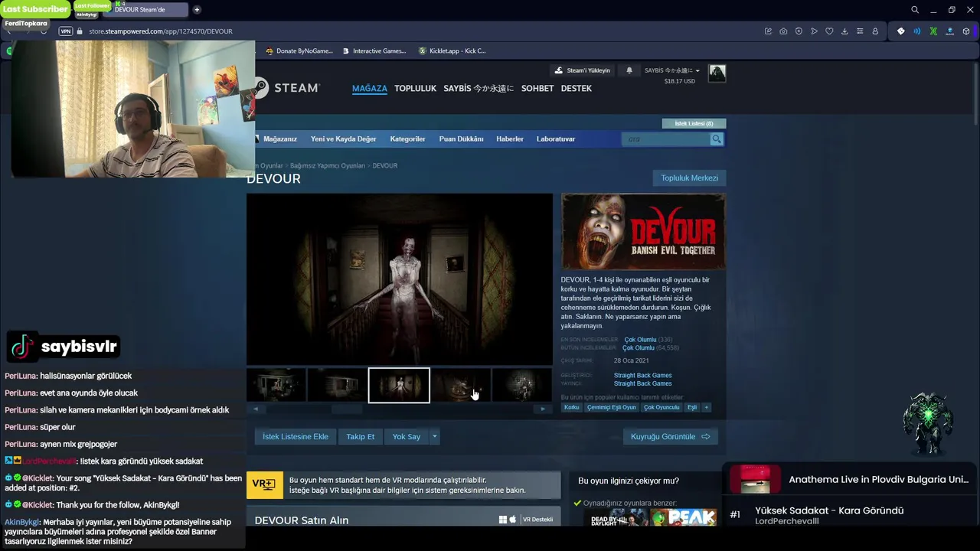Click the VPN badge in address bar

point(65,31)
